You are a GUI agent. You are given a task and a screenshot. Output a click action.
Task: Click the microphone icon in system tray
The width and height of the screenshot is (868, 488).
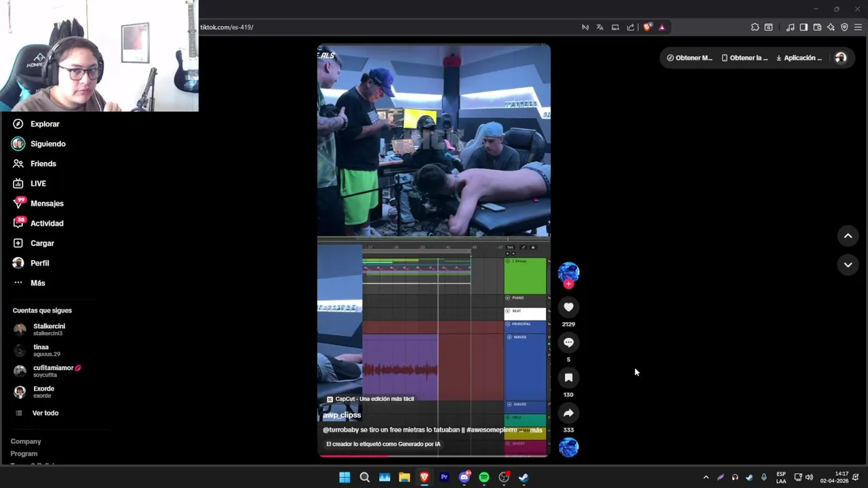764,477
